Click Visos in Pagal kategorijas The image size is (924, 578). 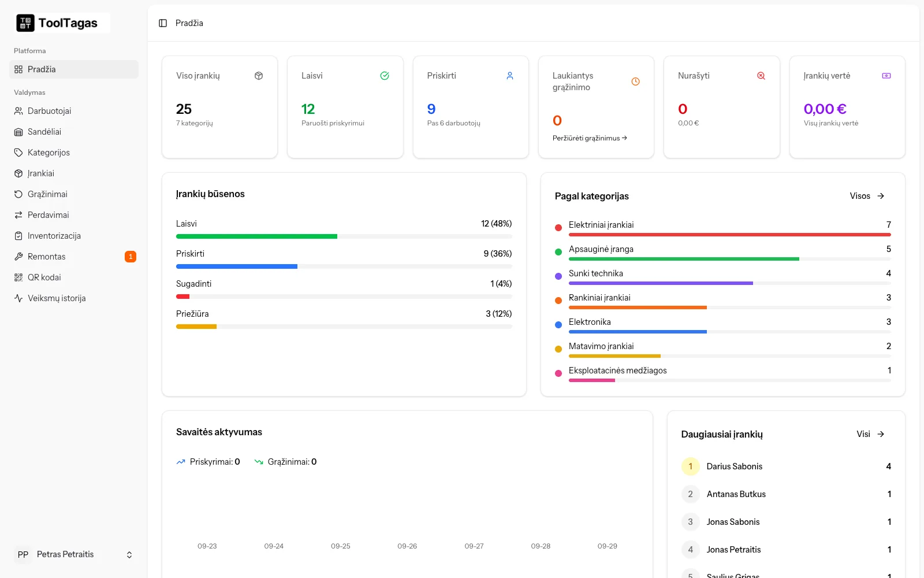tap(867, 196)
